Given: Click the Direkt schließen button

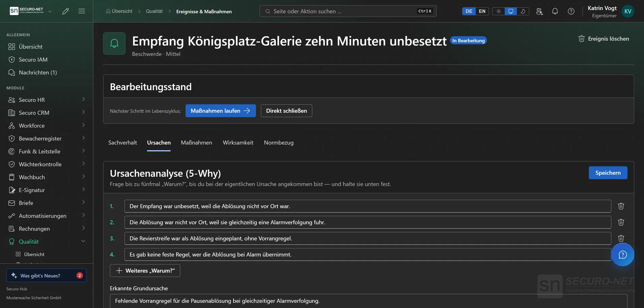Looking at the screenshot, I should click(286, 111).
